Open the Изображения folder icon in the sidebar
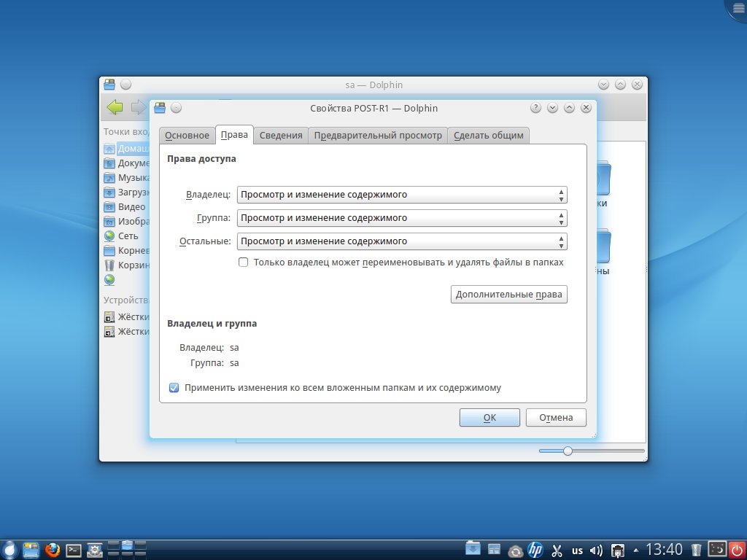 109,222
